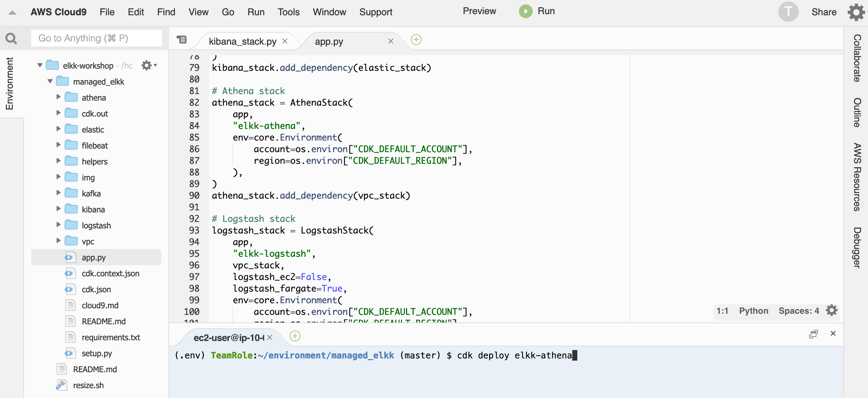Collapse the managed_elkk folder
868x398 pixels.
point(50,81)
